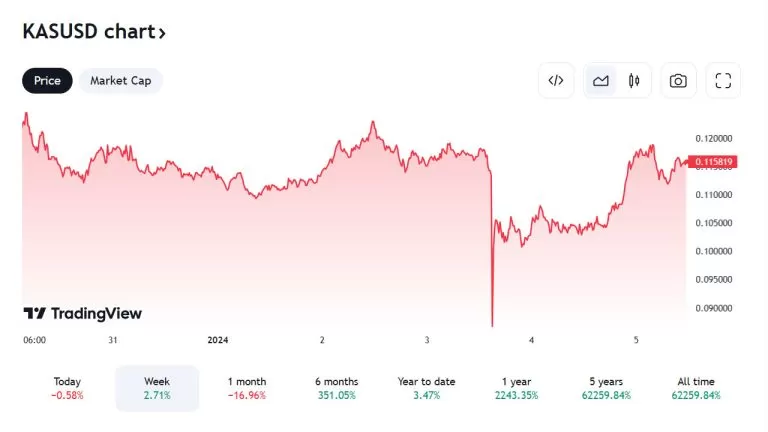Choose the 1 month range
Image resolution: width=768 pixels, height=432 pixels.
[247, 388]
